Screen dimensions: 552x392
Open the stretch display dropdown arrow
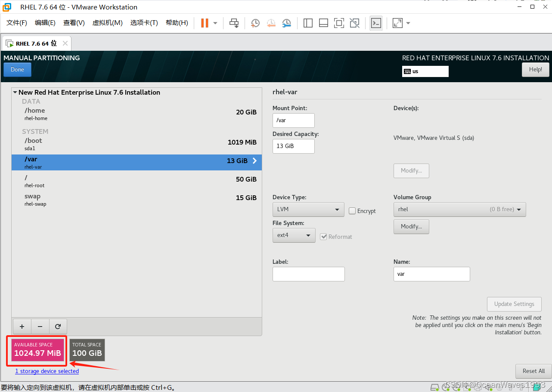point(408,23)
